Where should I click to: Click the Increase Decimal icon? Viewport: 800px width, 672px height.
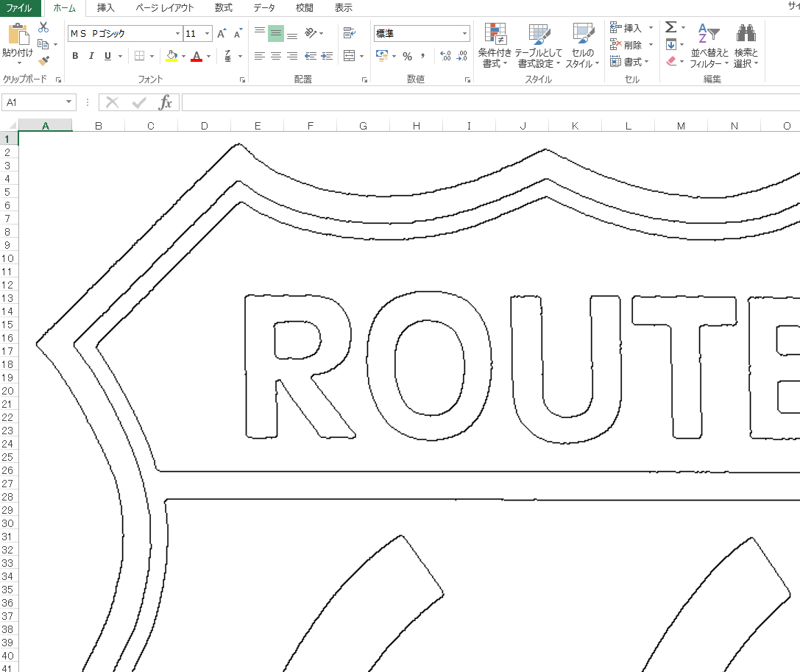click(x=445, y=56)
